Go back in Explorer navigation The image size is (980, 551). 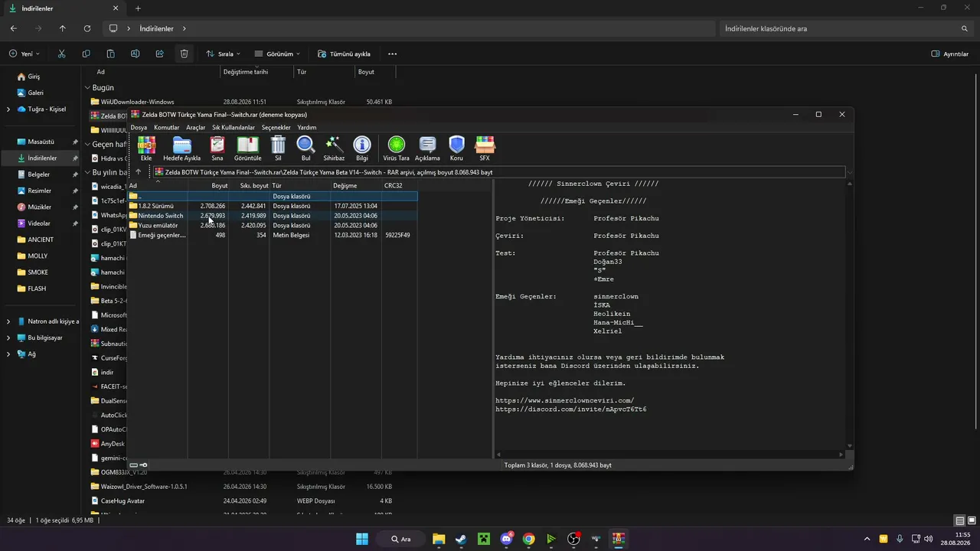14,28
